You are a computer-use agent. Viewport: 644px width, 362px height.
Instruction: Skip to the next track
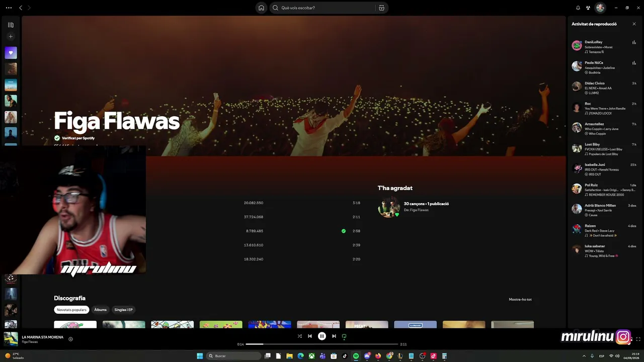(334, 336)
